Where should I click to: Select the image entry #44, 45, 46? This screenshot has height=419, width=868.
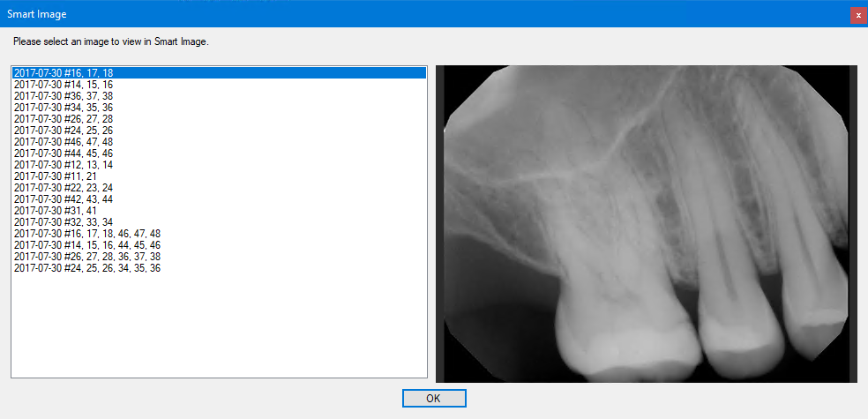pyautogui.click(x=64, y=153)
